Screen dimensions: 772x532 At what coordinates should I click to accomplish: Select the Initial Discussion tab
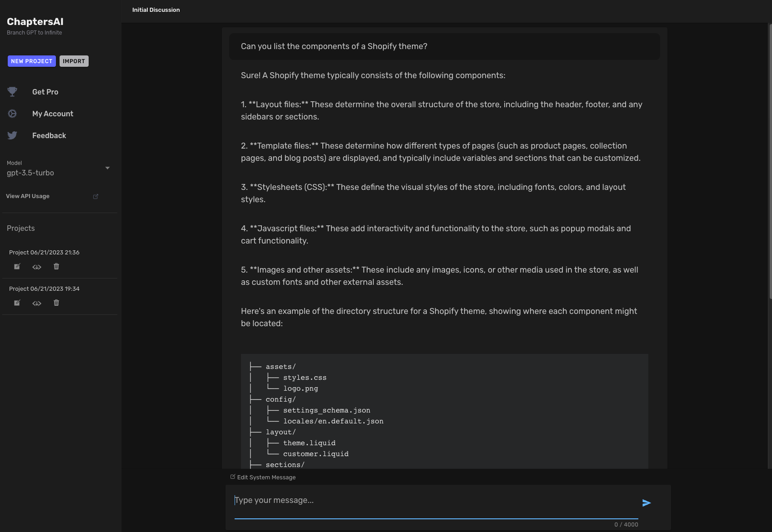[x=156, y=10]
